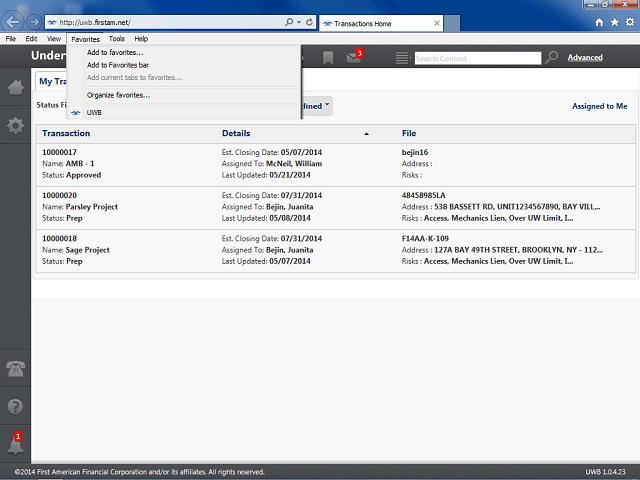The height and width of the screenshot is (480, 640).
Task: Click the magnifier search icon beside Search Content
Action: (551, 58)
